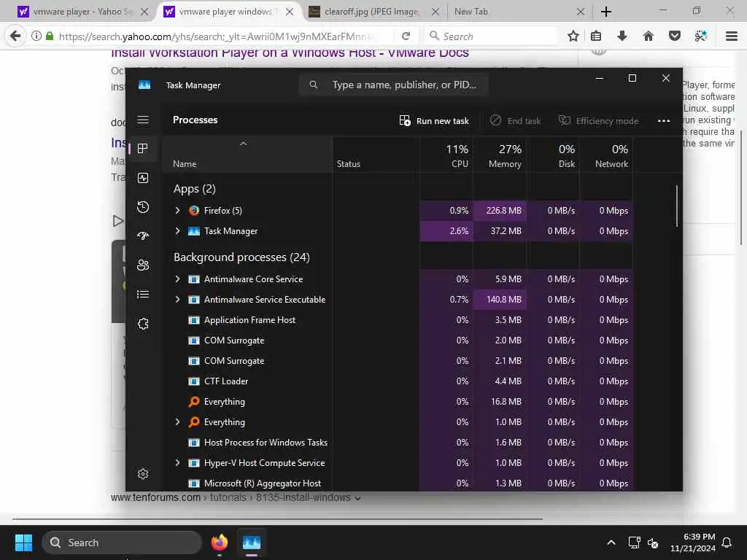Click the Firefox back arrow
Viewport: 747px width, 560px height.
coord(15,36)
